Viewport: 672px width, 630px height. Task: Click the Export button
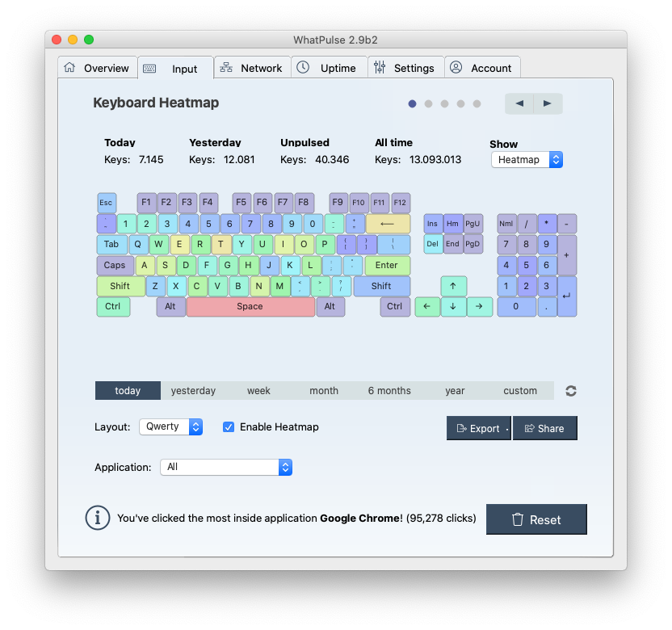[x=477, y=428]
